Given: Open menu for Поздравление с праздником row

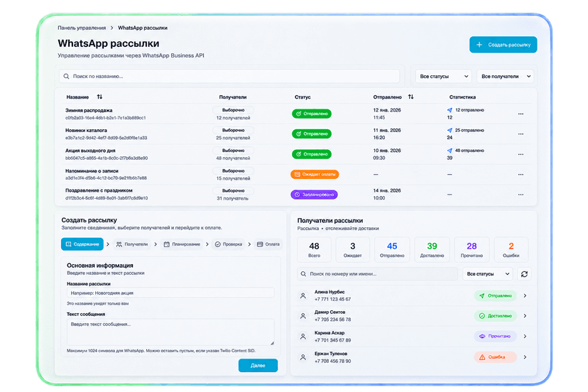Looking at the screenshot, I should (521, 195).
